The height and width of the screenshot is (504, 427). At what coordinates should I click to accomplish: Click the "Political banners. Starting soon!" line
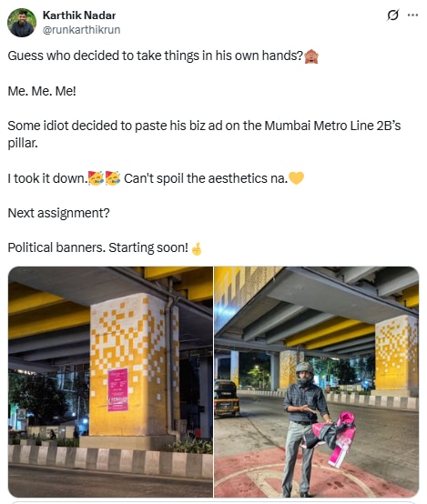point(97,247)
